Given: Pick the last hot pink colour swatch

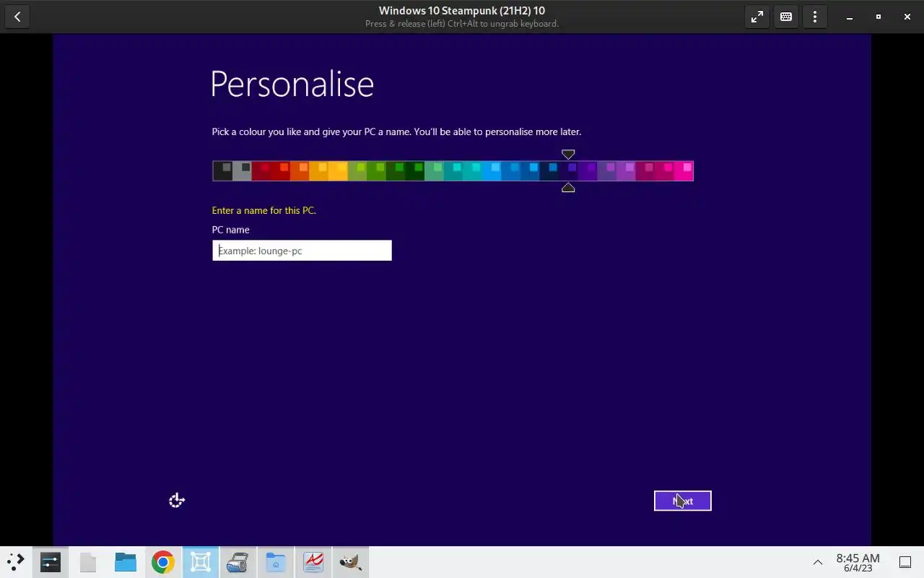Looking at the screenshot, I should pyautogui.click(x=684, y=171).
